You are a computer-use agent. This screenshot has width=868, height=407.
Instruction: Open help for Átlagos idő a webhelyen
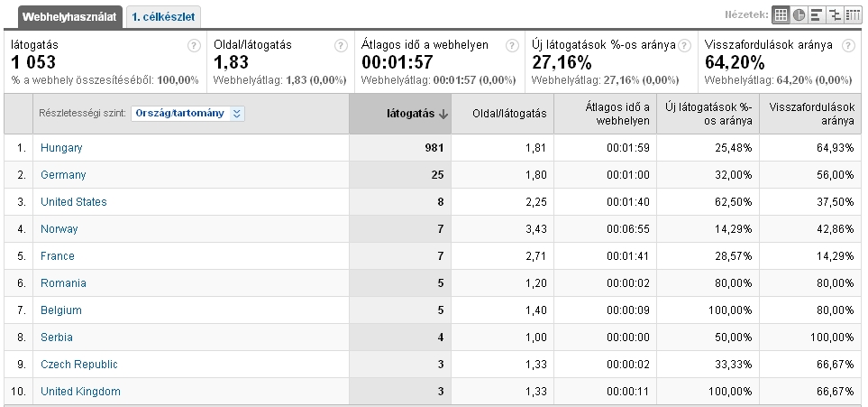[x=512, y=46]
